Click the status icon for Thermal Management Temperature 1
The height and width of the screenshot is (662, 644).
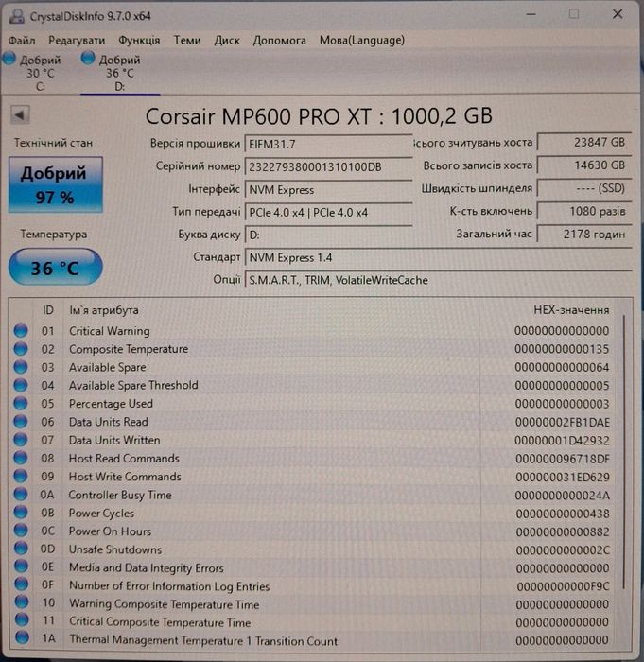pyautogui.click(x=22, y=638)
